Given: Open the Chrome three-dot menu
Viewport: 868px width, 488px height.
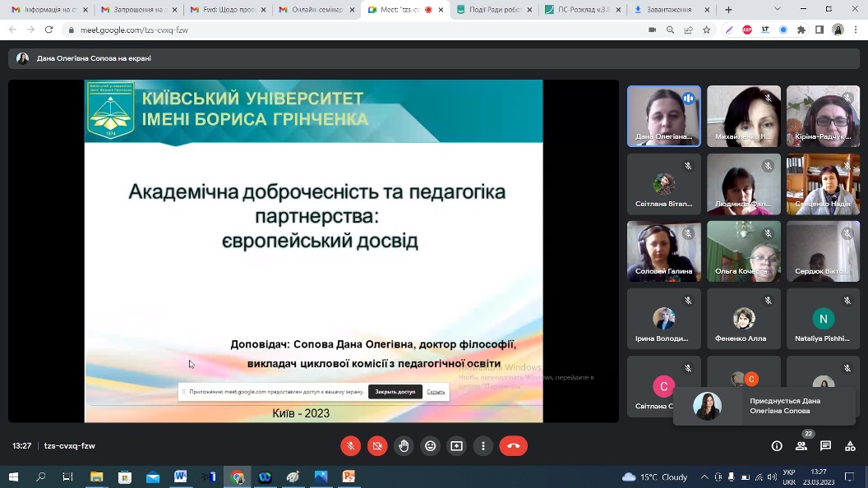Looking at the screenshot, I should tap(856, 30).
